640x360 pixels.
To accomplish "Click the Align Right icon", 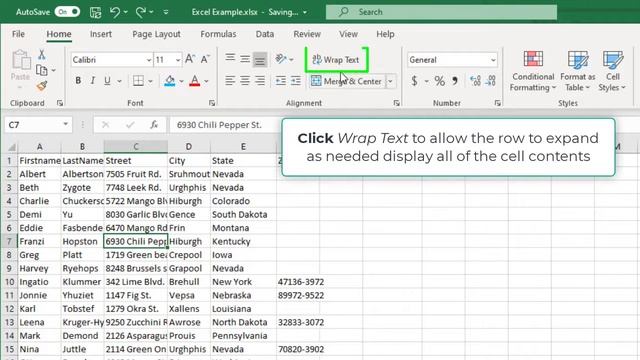I will coord(260,81).
